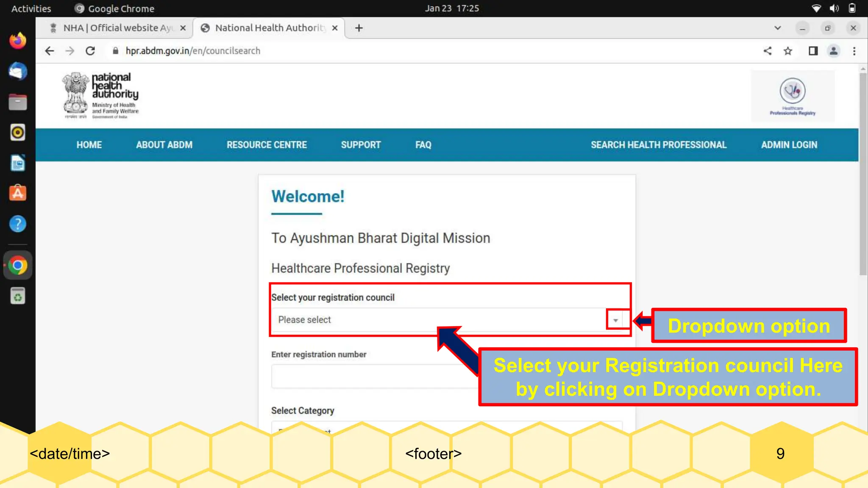Image resolution: width=868 pixels, height=488 pixels.
Task: Open the Files manager dock icon
Action: 18,102
